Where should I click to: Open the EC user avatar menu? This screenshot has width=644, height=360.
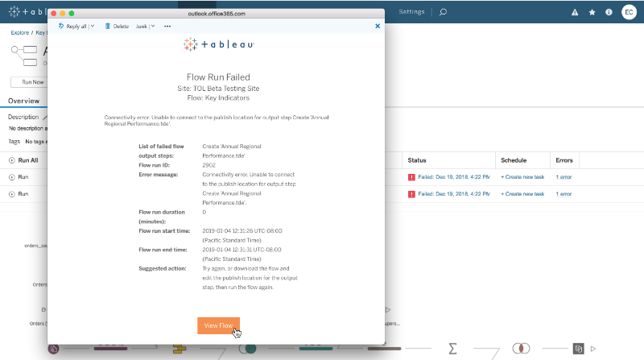pyautogui.click(x=629, y=13)
